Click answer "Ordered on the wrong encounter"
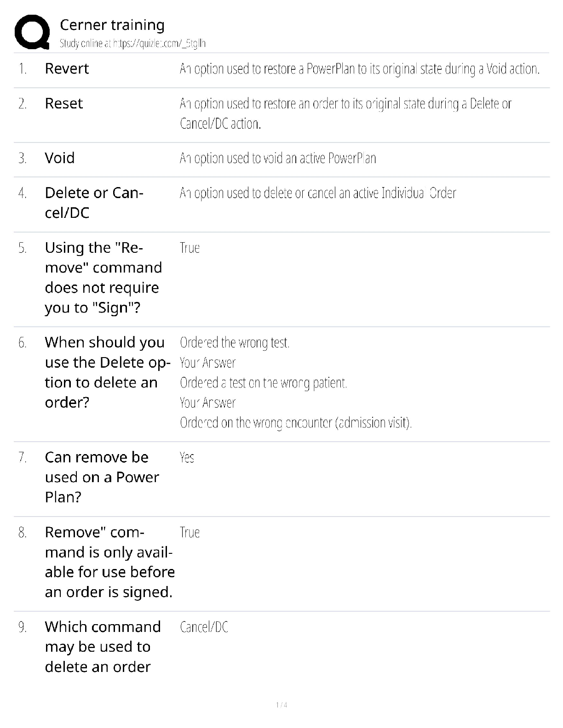This screenshot has width=563, height=728. [x=295, y=422]
